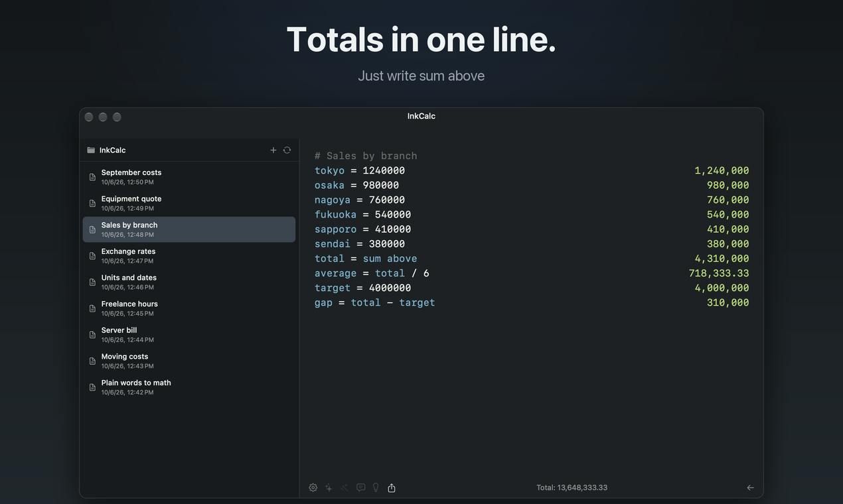Open the September costs note

point(189,177)
